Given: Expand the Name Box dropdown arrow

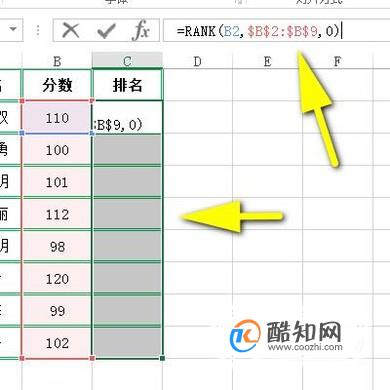Looking at the screenshot, I should (13, 29).
